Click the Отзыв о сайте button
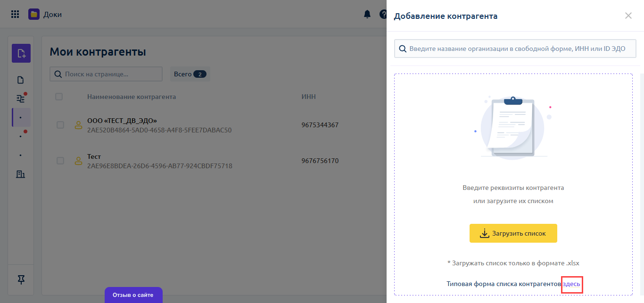The height and width of the screenshot is (303, 644). click(133, 295)
